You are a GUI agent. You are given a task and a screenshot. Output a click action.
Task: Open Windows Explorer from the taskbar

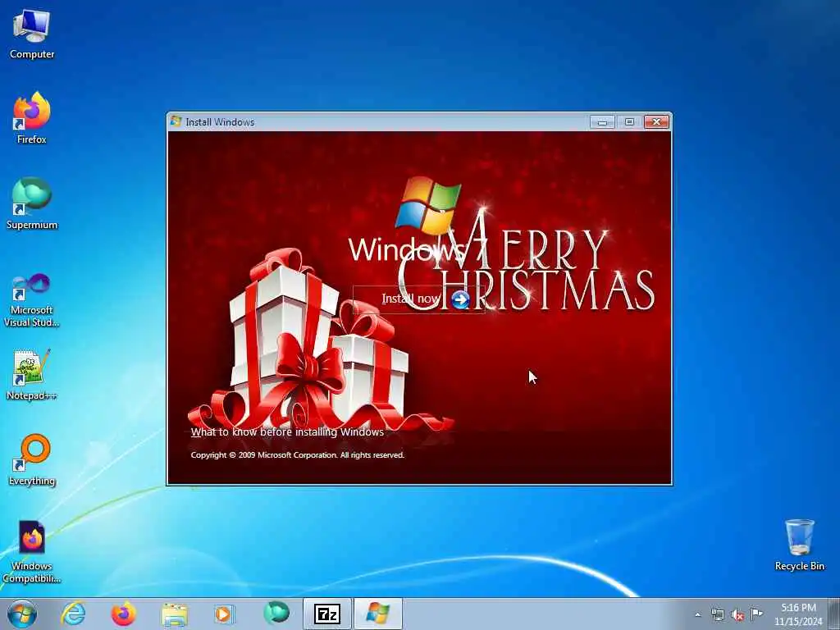[175, 614]
